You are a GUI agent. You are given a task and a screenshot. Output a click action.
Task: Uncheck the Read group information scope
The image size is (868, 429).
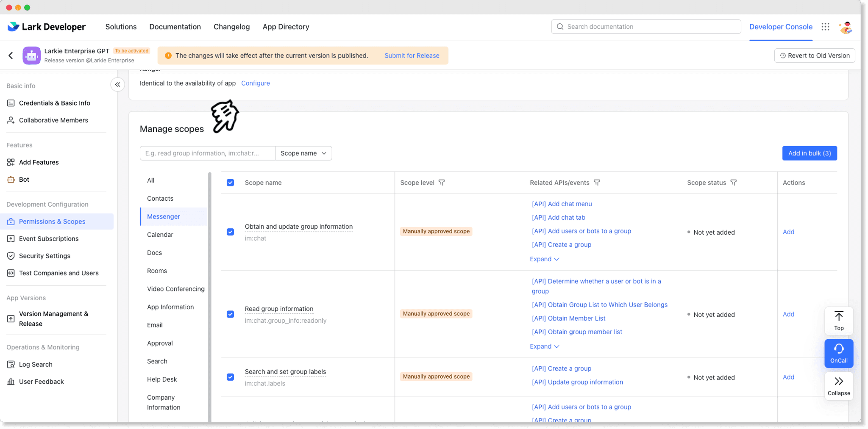(x=230, y=314)
